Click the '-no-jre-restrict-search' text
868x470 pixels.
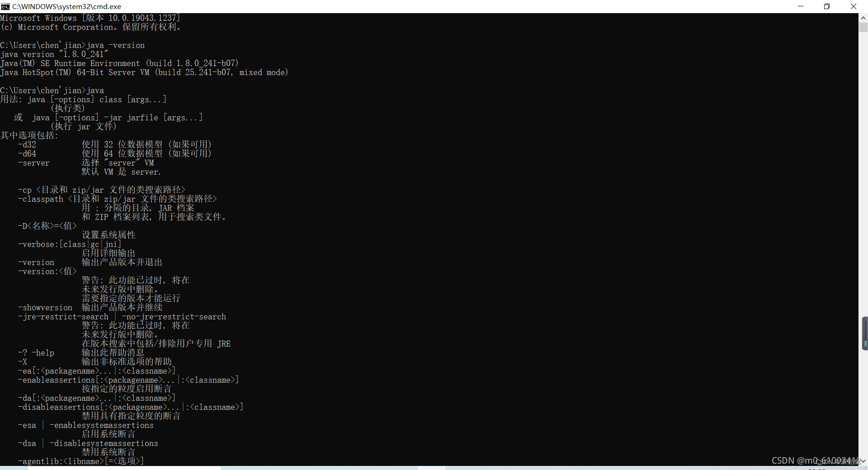pyautogui.click(x=174, y=317)
